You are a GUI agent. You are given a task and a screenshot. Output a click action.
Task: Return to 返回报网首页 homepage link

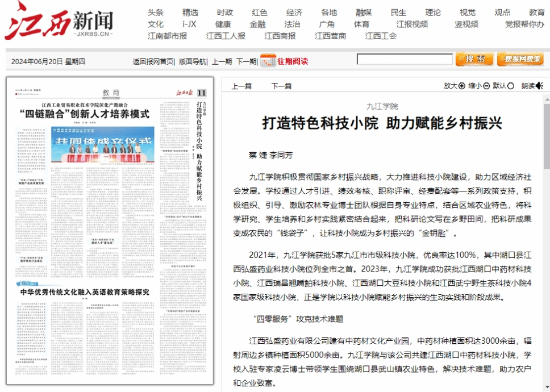coord(153,61)
